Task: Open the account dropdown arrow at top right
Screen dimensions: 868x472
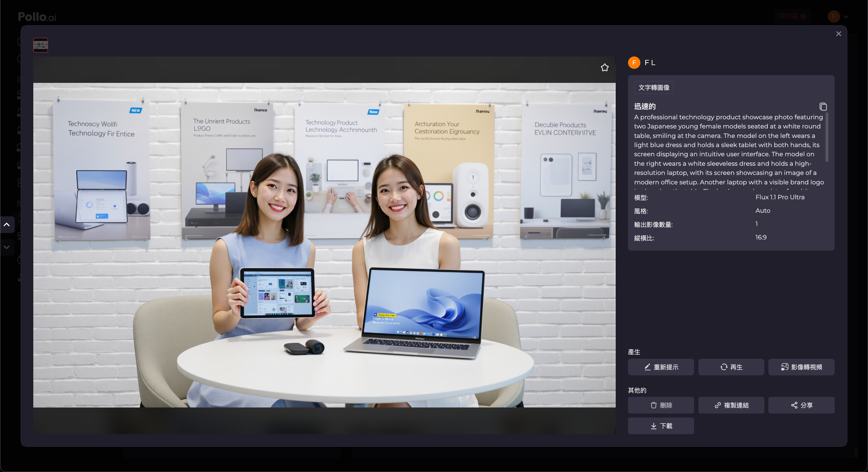Action: (846, 17)
